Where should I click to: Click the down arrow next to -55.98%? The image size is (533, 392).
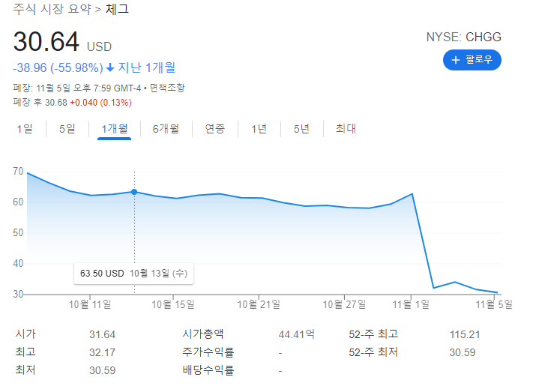tap(110, 67)
